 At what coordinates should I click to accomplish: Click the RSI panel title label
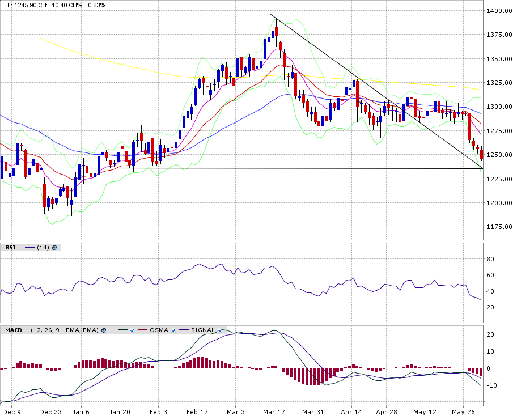point(10,248)
